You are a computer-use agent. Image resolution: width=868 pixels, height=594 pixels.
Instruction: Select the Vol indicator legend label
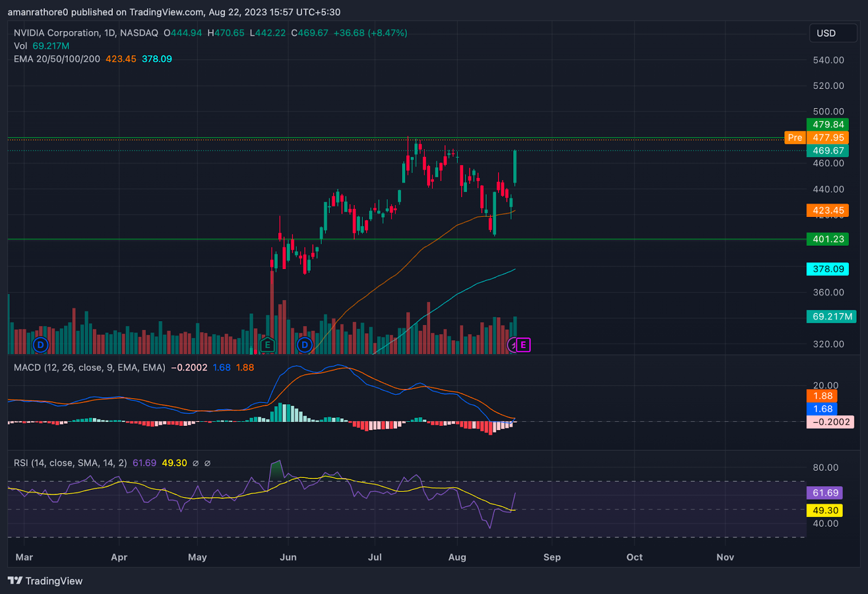tap(21, 46)
